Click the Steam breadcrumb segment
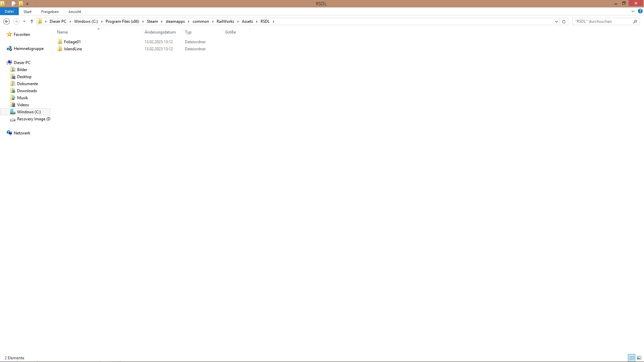 click(152, 21)
